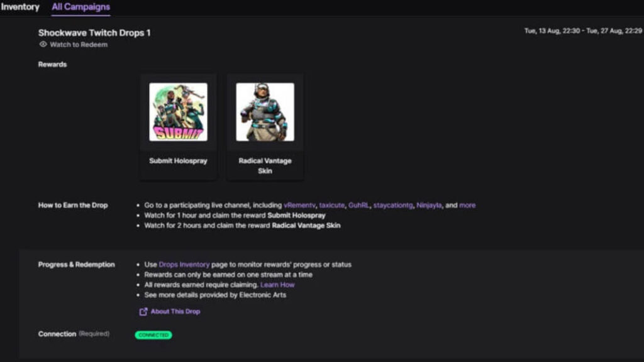Click the About This Drop external-link icon
The width and height of the screenshot is (644, 362).
pyautogui.click(x=143, y=312)
